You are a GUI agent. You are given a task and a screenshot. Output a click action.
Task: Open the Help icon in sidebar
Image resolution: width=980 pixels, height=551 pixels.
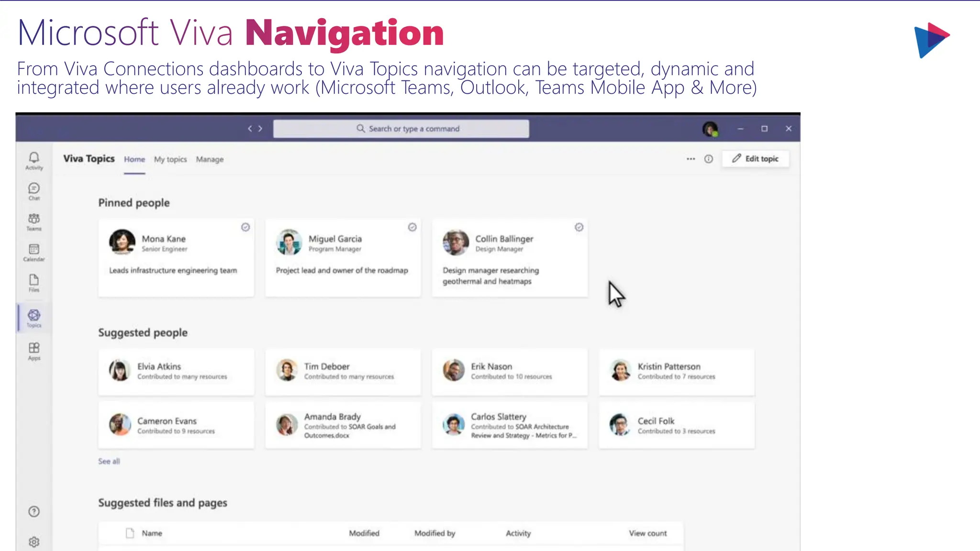[34, 511]
